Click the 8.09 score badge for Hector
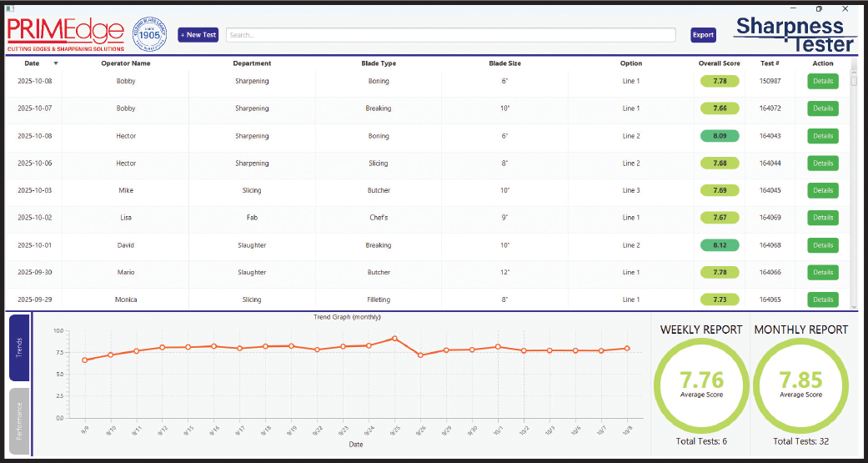Screen dimensions: 868x463 (x=720, y=136)
